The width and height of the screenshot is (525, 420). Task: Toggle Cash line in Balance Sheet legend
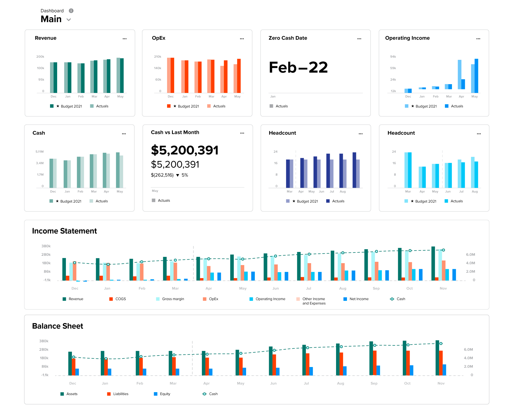213,394
